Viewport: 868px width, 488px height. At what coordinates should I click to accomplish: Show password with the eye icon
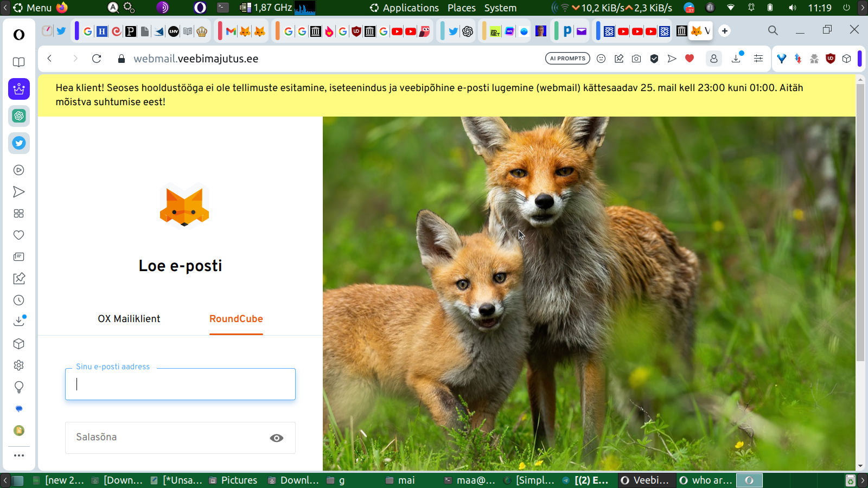[277, 438]
